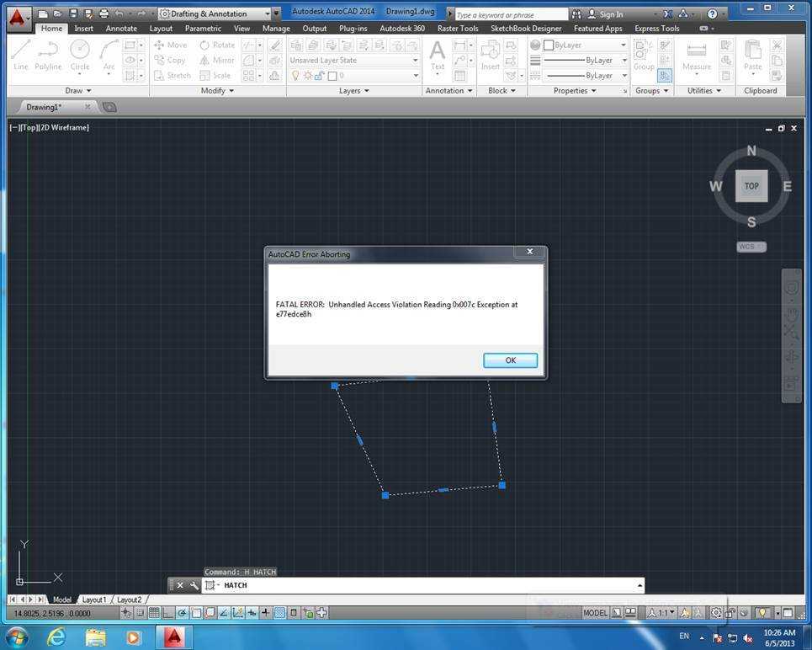Toggle Ortho Mode in status bar
This screenshot has height=650, width=812.
[x=167, y=613]
